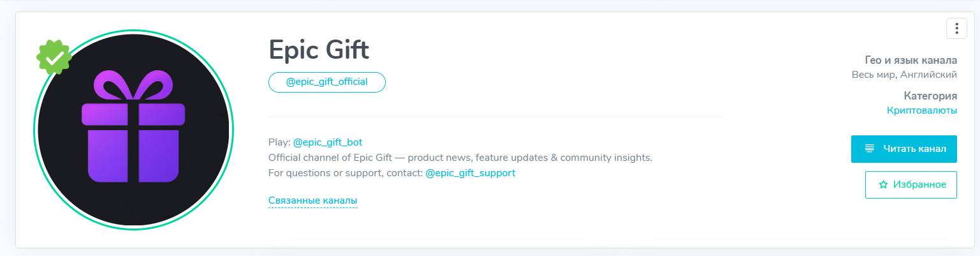Select the Весь мир, Английский text
This screenshot has height=256, width=980.
point(904,75)
